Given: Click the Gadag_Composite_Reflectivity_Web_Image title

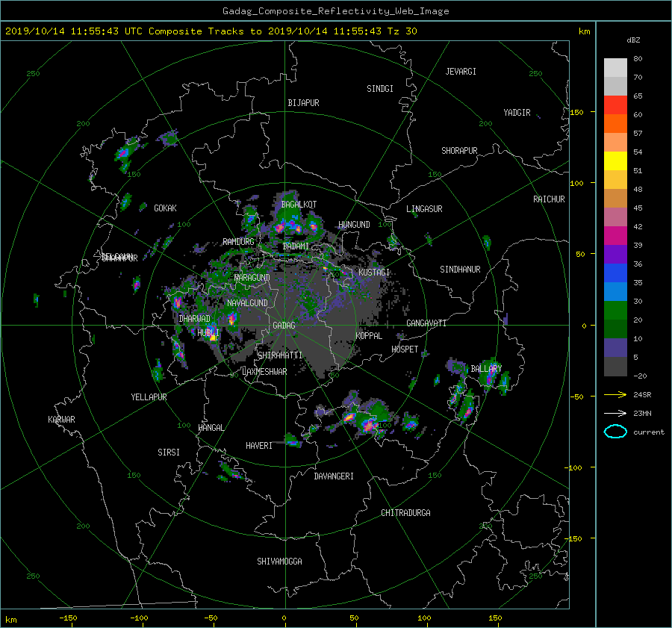Looking at the screenshot, I should (x=335, y=11).
